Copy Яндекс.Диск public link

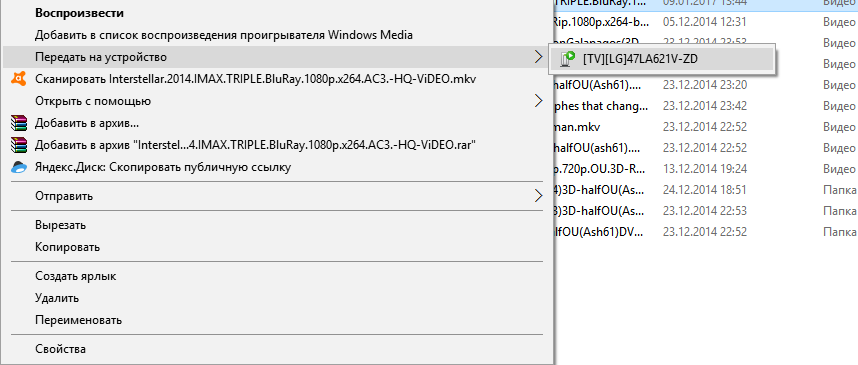tap(278, 167)
